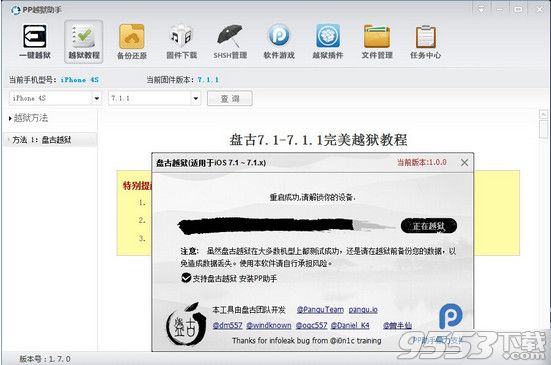Select 方法 1: 盘古越狱 in sidebar
This screenshot has width=551, height=365.
point(50,140)
